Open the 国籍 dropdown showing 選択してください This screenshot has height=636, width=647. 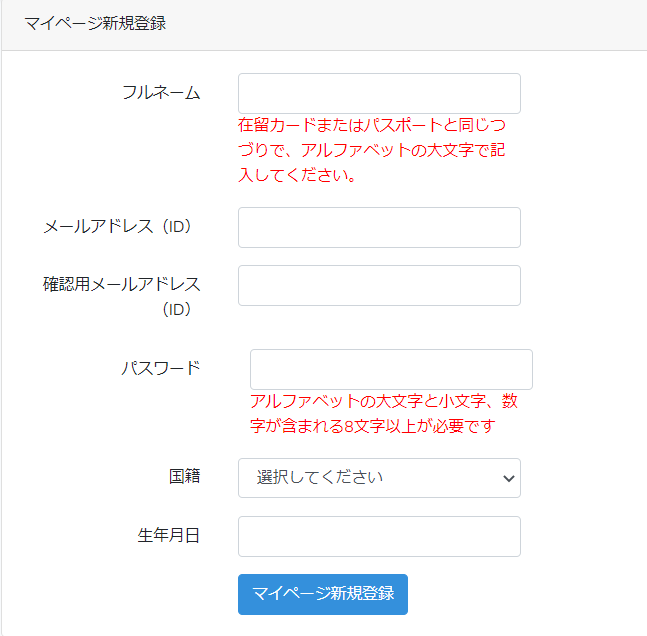point(379,478)
